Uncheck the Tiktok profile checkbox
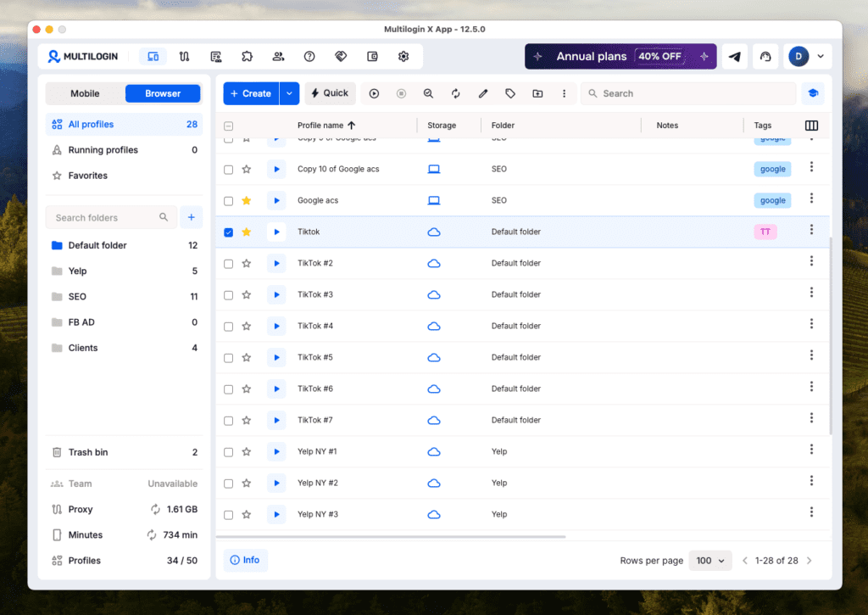Image resolution: width=868 pixels, height=615 pixels. [229, 232]
